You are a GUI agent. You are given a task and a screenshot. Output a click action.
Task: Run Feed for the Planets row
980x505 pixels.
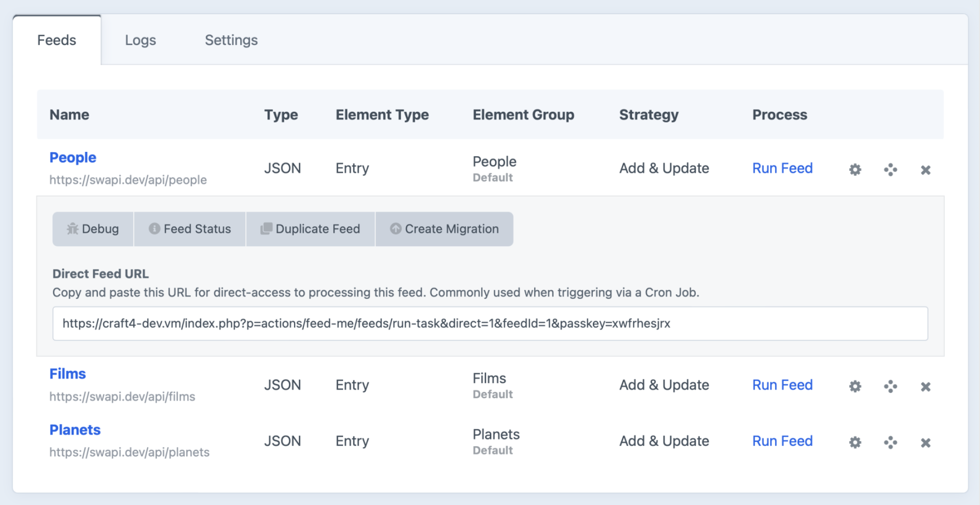point(782,441)
